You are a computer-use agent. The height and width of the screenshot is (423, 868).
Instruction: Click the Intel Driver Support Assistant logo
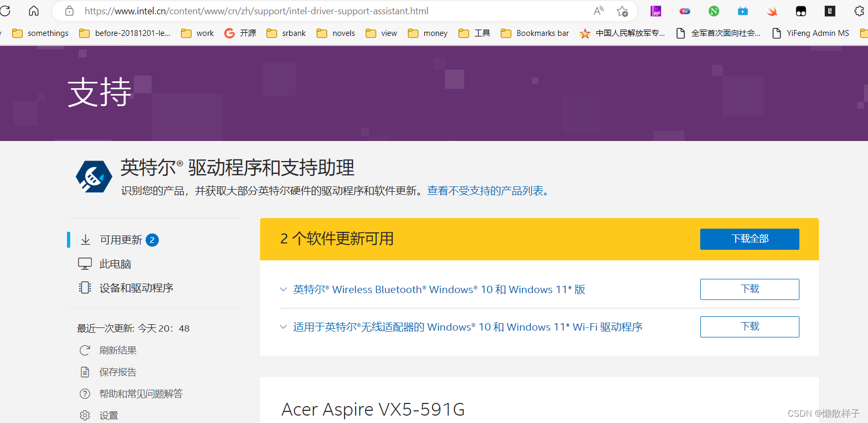94,176
